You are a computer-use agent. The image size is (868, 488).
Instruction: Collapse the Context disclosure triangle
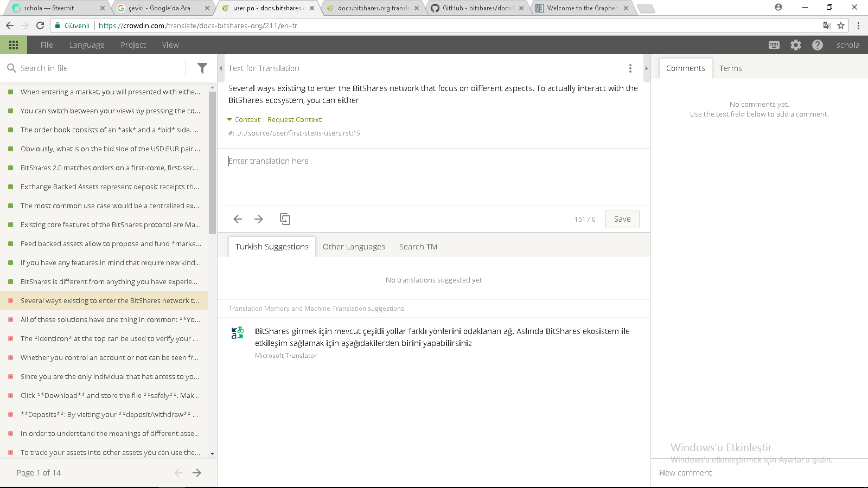(229, 120)
